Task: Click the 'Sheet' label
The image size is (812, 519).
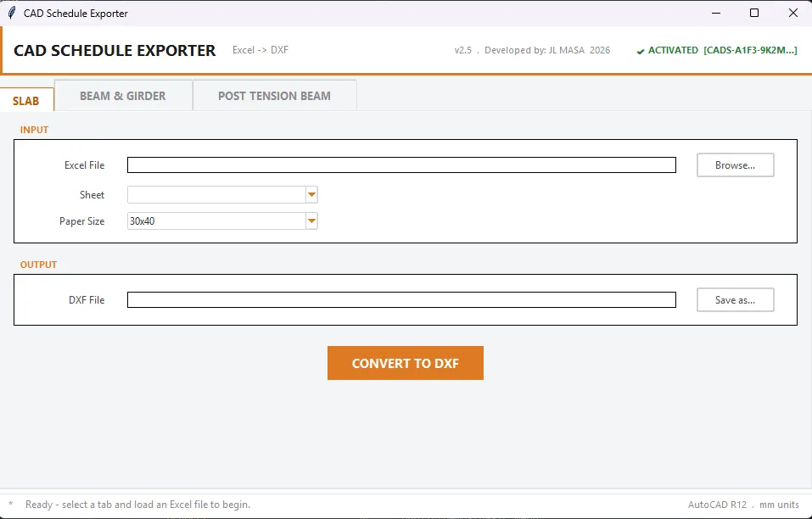Action: tap(92, 195)
